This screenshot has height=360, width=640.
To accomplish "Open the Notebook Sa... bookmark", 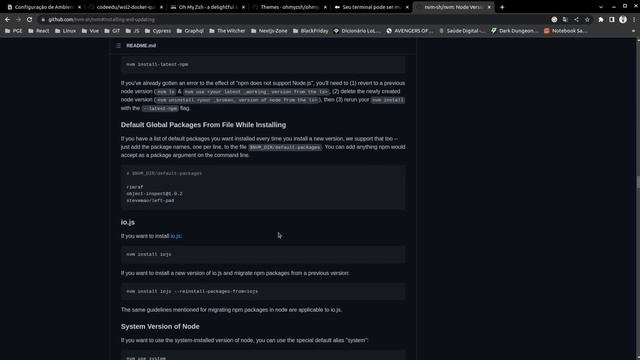I will click(x=566, y=31).
